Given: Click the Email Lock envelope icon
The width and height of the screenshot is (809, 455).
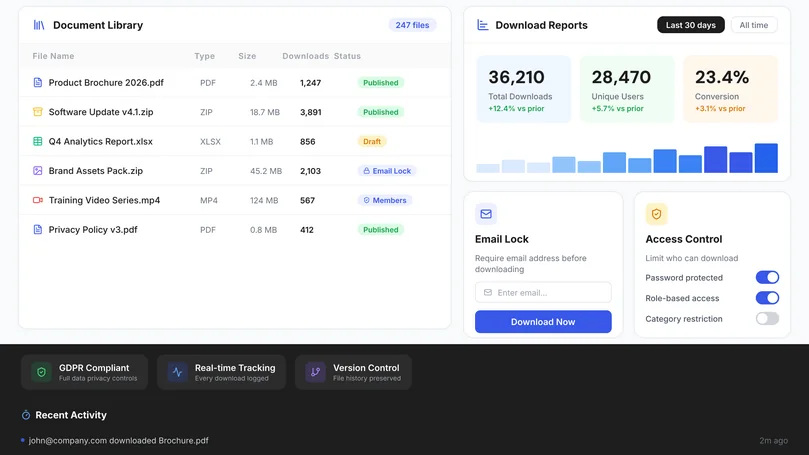Looking at the screenshot, I should coord(486,214).
